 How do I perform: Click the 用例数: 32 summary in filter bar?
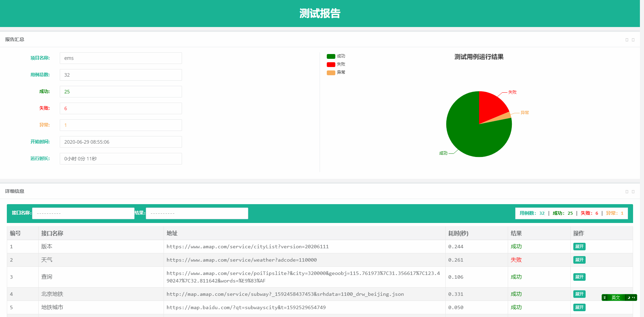point(532,213)
